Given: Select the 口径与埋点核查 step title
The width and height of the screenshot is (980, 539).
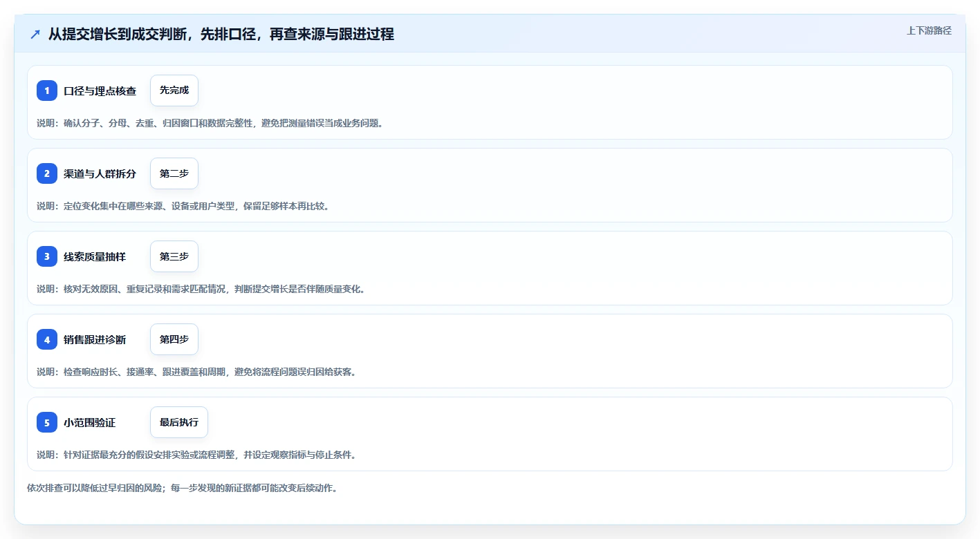Looking at the screenshot, I should pos(100,91).
